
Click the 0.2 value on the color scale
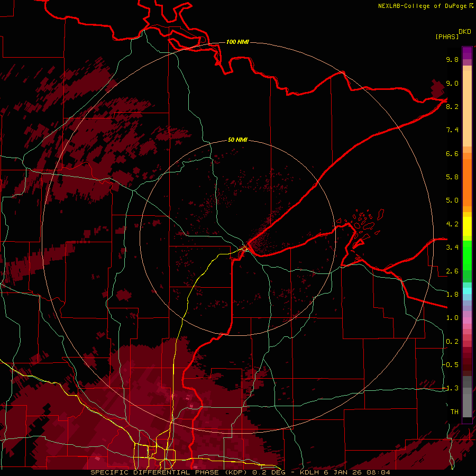coord(452,342)
